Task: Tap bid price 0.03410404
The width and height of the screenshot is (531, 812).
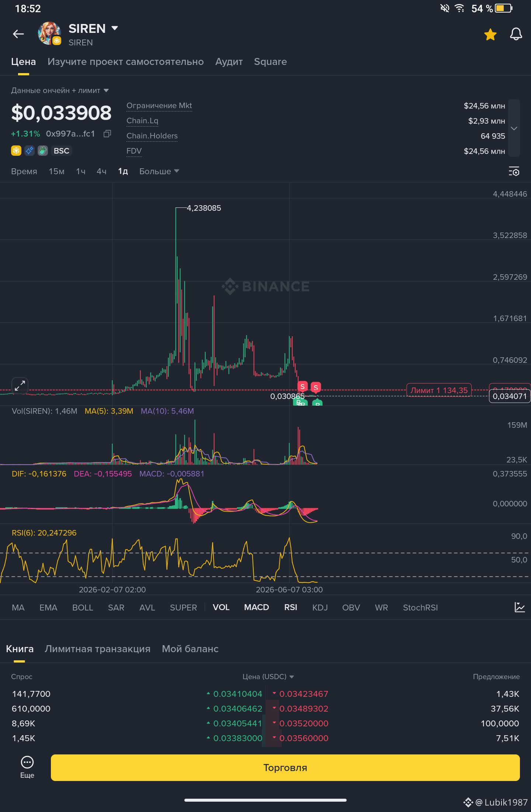Action: pyautogui.click(x=238, y=694)
